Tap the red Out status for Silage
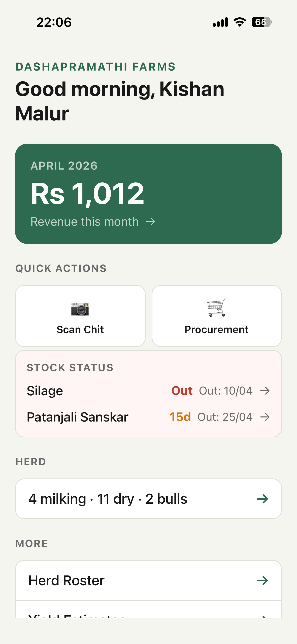The width and height of the screenshot is (297, 644). click(182, 391)
